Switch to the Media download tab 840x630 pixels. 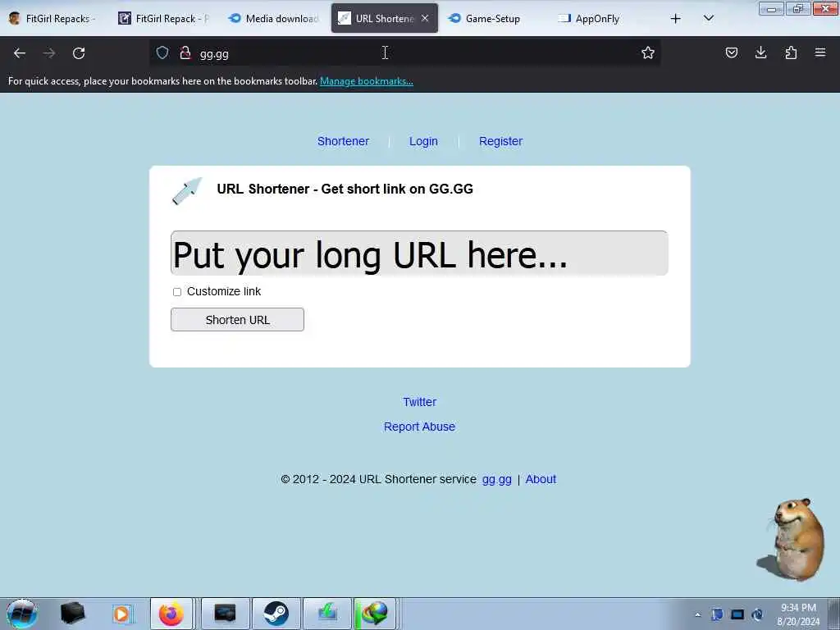tap(275, 19)
